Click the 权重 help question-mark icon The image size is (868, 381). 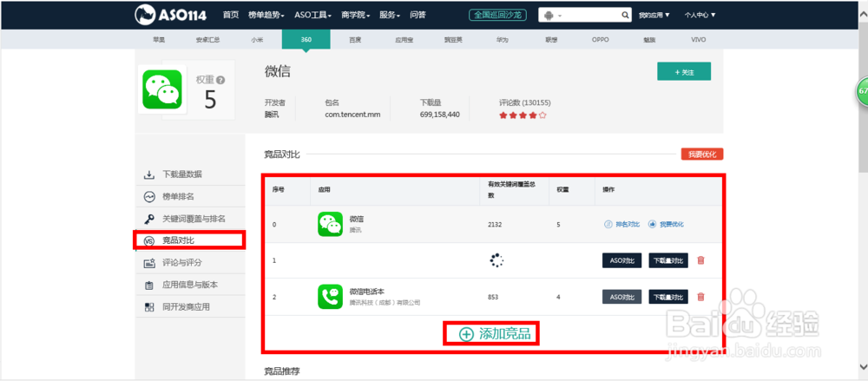click(x=220, y=80)
